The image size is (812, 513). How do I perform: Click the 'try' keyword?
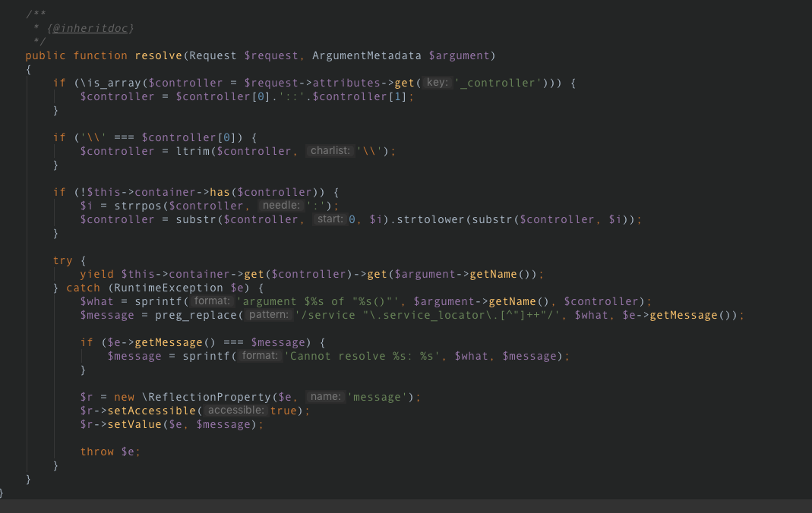[x=62, y=260]
